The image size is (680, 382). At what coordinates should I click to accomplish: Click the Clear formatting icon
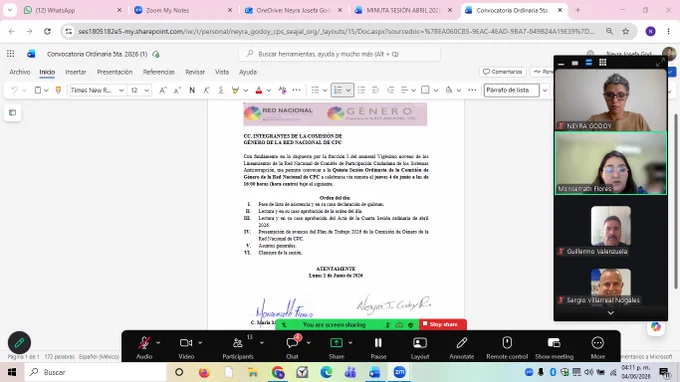(282, 90)
